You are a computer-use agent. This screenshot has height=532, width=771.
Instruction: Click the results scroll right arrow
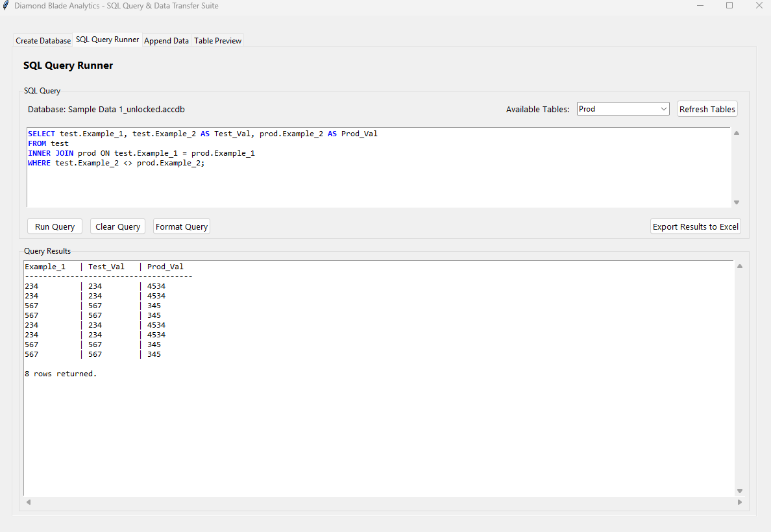pos(740,502)
